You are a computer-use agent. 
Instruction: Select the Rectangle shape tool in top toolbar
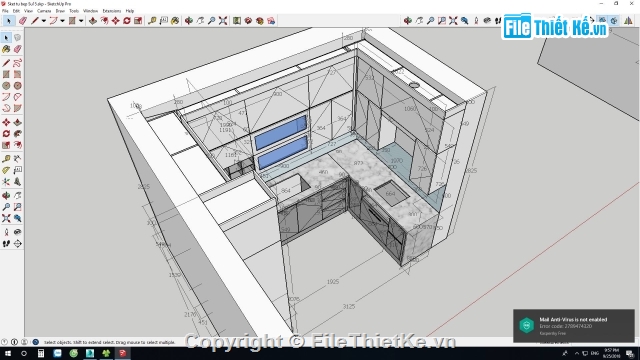(72, 20)
